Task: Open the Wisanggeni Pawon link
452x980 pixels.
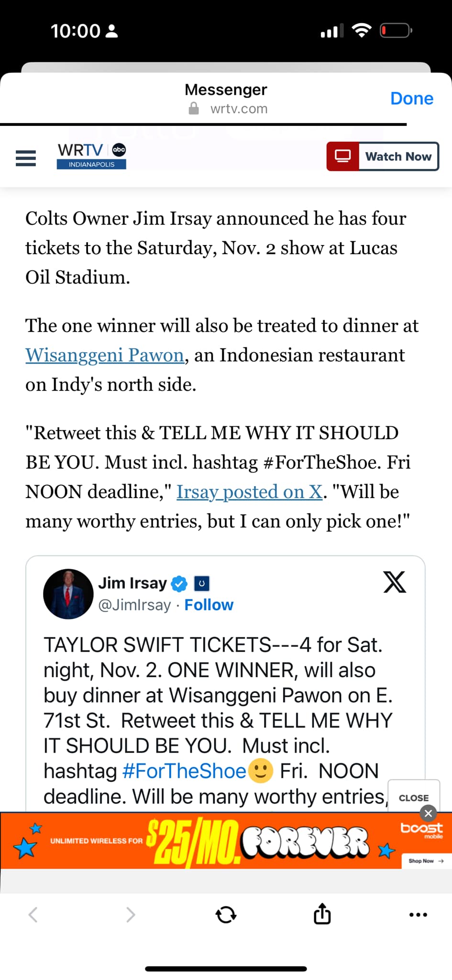Action: click(105, 355)
